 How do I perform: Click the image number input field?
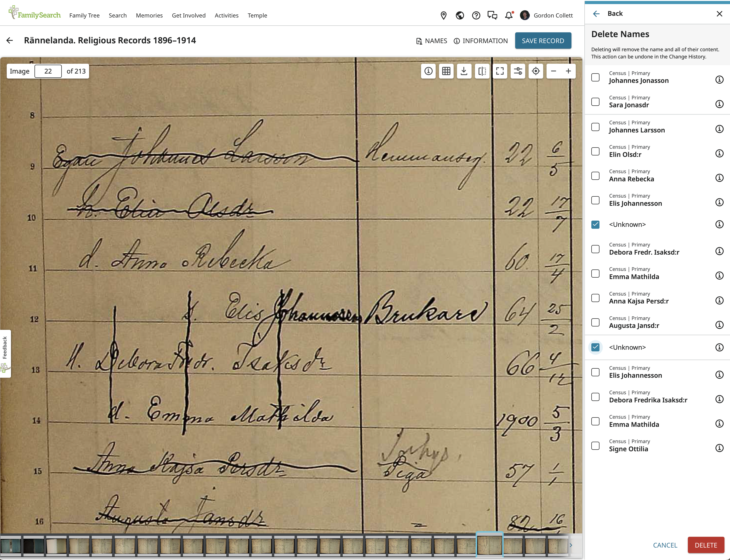pyautogui.click(x=48, y=71)
